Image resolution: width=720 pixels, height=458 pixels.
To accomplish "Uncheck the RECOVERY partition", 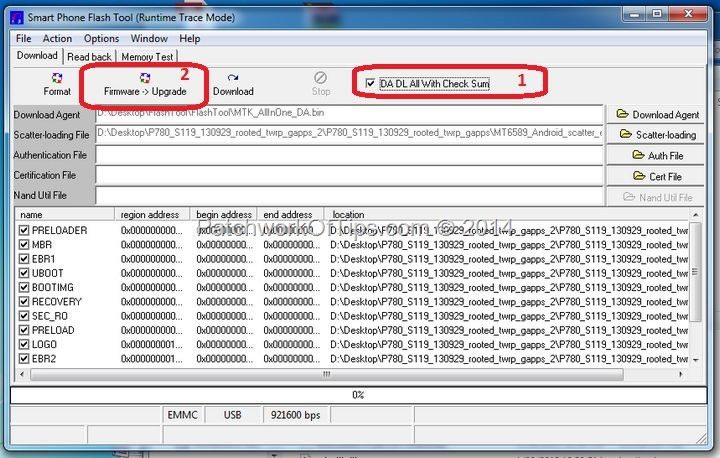I will (x=24, y=301).
